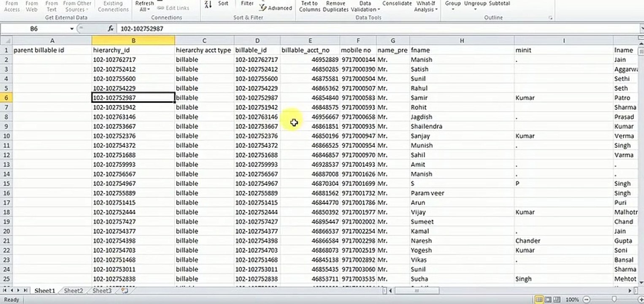Open the Refresh All dropdown
Viewport: 644px width, 304px height.
pos(144,6)
